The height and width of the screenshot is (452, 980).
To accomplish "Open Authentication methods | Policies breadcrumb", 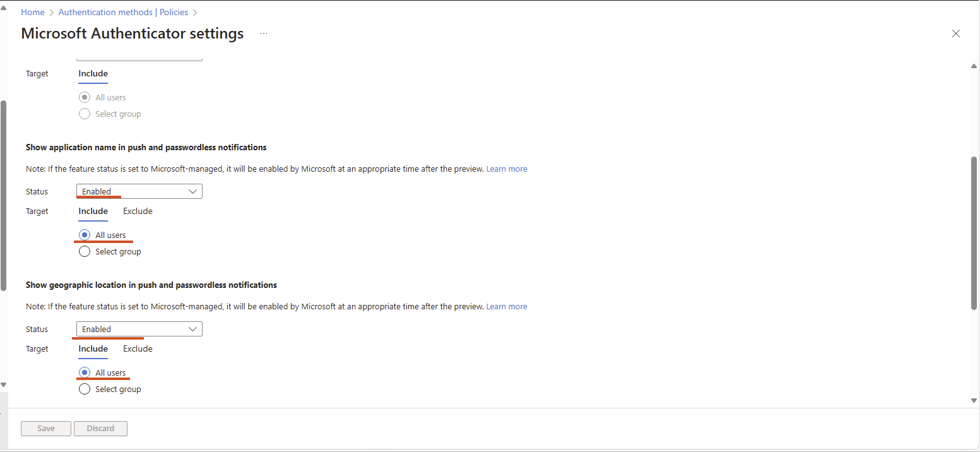I will (x=124, y=12).
